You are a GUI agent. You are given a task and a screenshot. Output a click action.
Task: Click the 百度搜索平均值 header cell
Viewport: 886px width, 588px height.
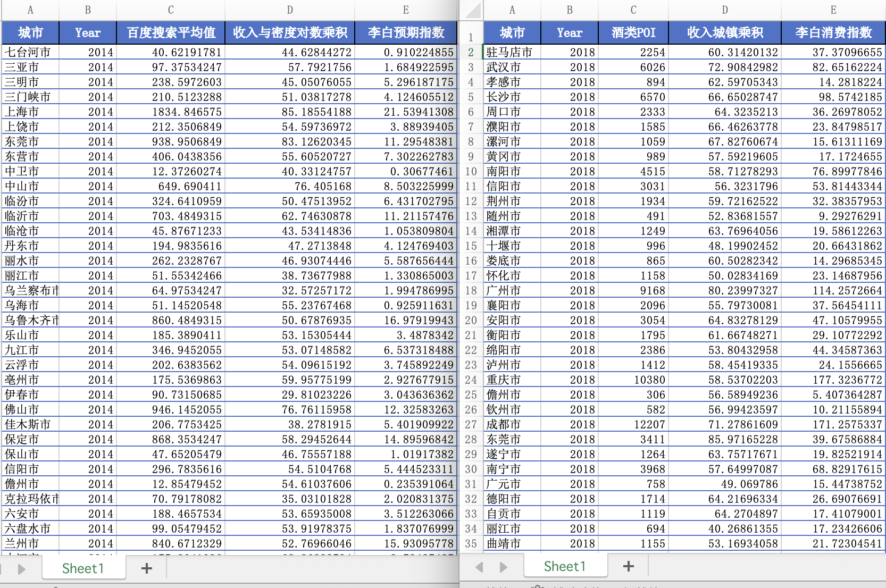(x=171, y=32)
